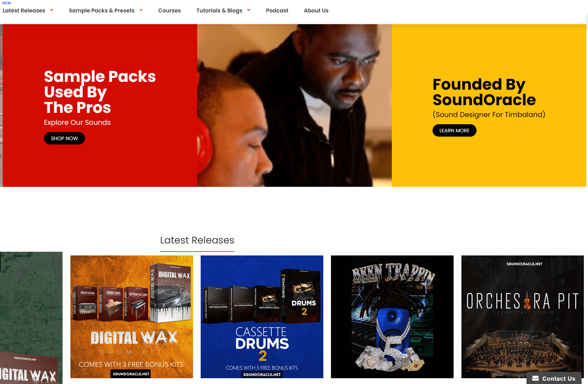Click the SHOP NOW button
This screenshot has width=588, height=384.
pyautogui.click(x=64, y=138)
